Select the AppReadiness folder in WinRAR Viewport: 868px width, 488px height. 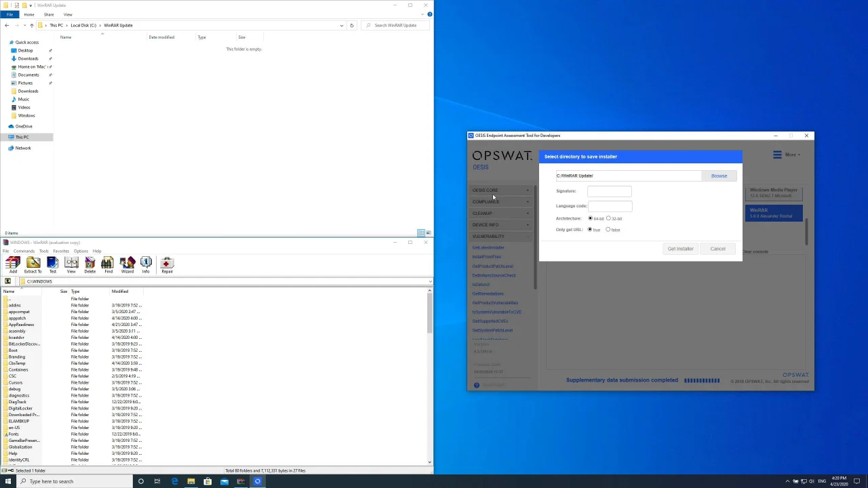tap(21, 325)
